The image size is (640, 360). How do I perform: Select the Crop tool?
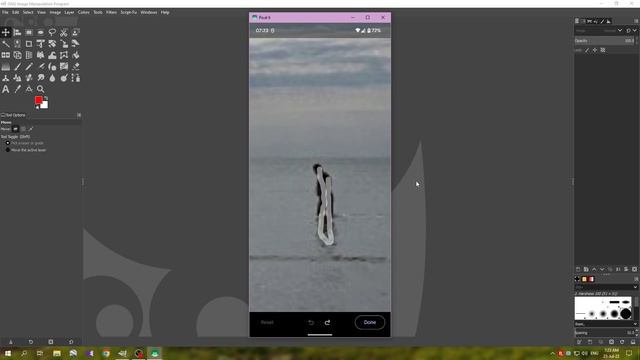(x=29, y=44)
